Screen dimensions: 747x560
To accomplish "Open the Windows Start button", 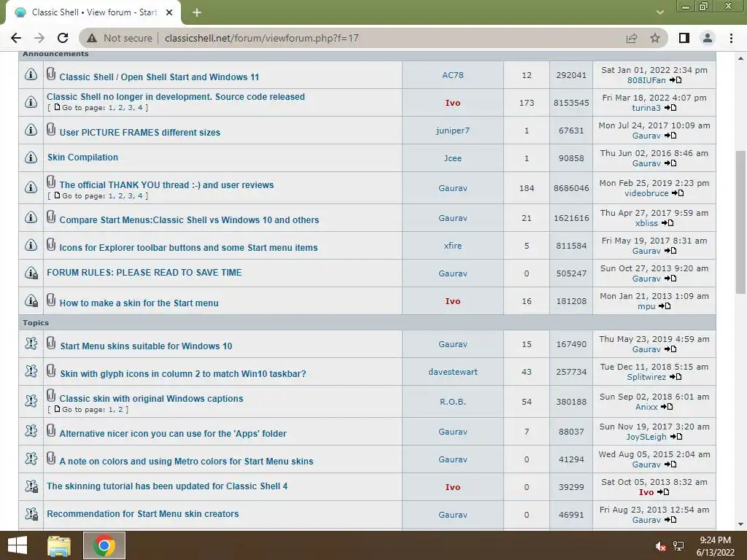I will point(18,545).
